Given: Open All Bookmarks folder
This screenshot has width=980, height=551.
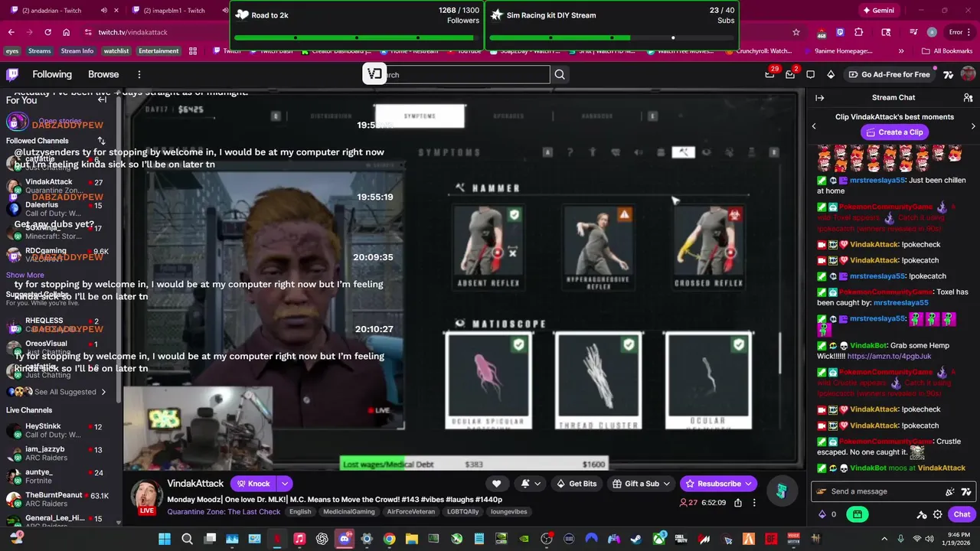Looking at the screenshot, I should [x=946, y=51].
